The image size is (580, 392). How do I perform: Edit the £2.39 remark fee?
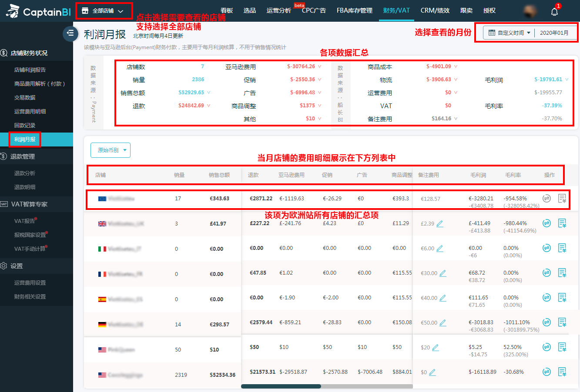click(440, 224)
